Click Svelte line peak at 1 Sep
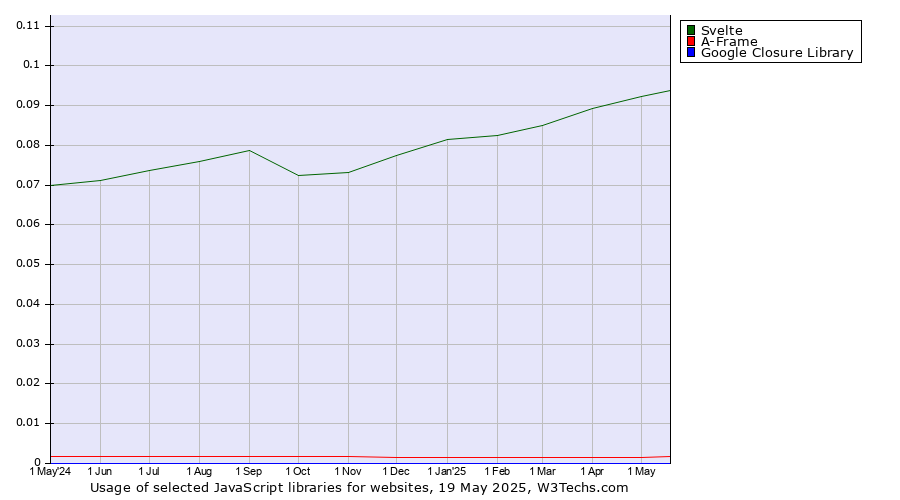 point(249,150)
